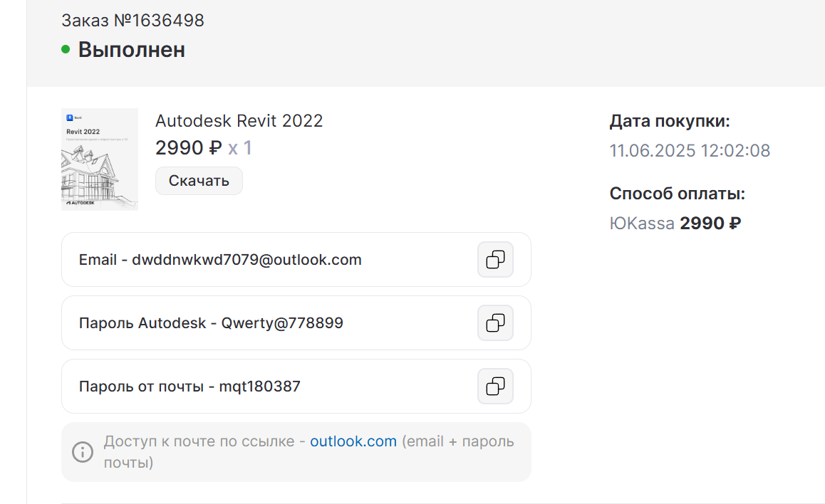Click the quantity label x 1

click(x=240, y=148)
